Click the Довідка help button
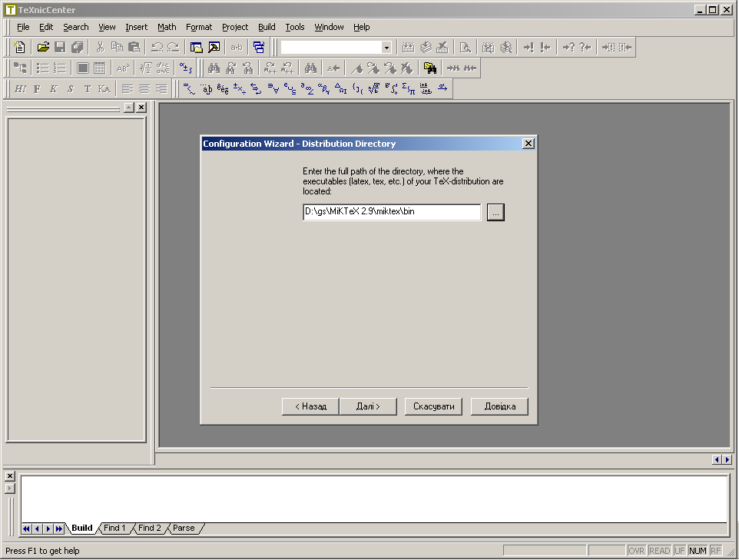 pyautogui.click(x=499, y=406)
